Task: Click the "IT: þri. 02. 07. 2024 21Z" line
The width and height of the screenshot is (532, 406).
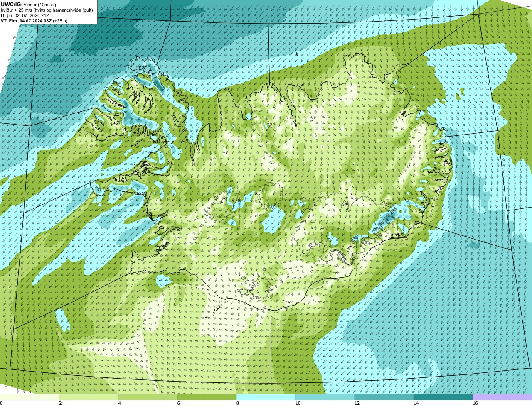Action: coord(25,15)
